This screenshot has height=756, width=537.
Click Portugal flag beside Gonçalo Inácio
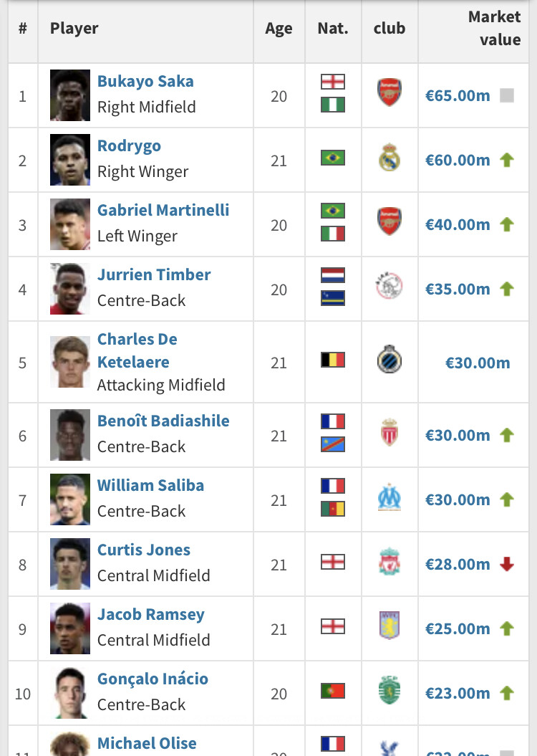pos(333,692)
